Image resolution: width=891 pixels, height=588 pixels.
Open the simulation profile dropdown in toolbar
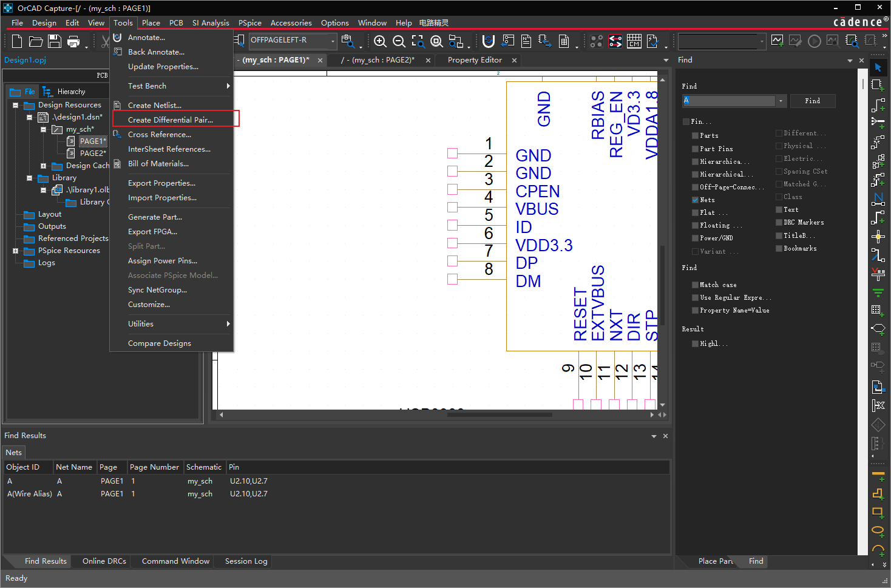coord(762,41)
